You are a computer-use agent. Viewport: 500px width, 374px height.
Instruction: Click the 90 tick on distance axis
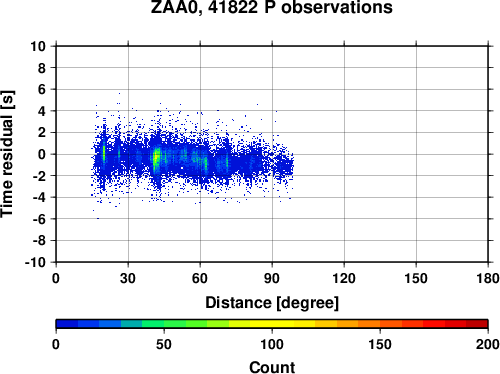[x=272, y=278]
